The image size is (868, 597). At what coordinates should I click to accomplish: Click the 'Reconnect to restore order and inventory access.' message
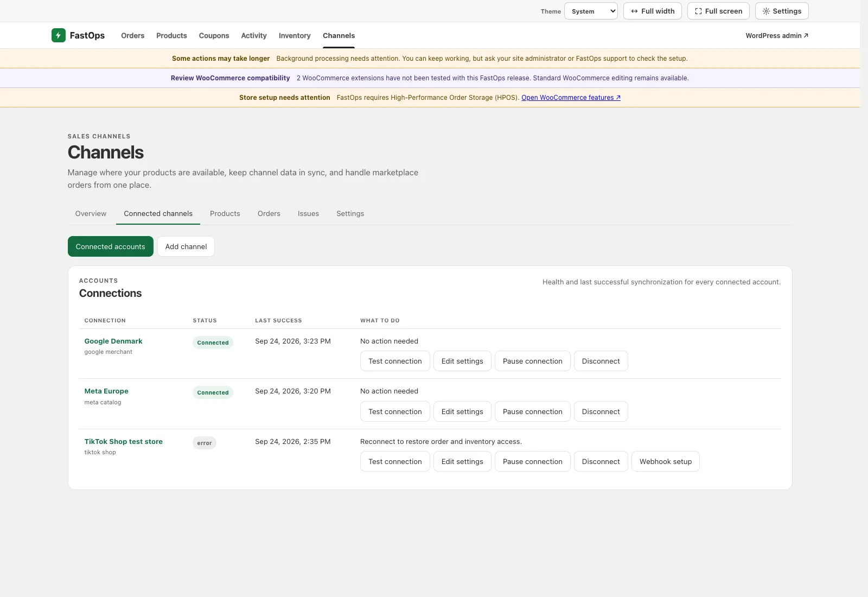coord(441,442)
